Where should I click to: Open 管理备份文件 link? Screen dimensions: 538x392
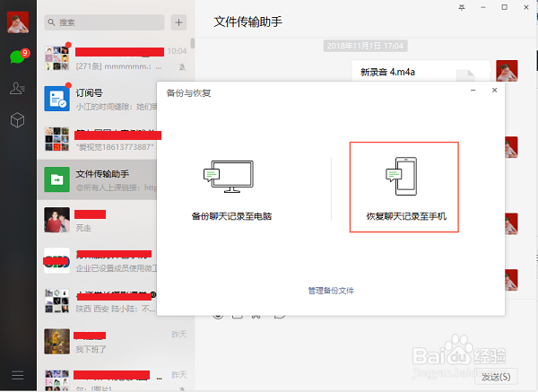331,291
